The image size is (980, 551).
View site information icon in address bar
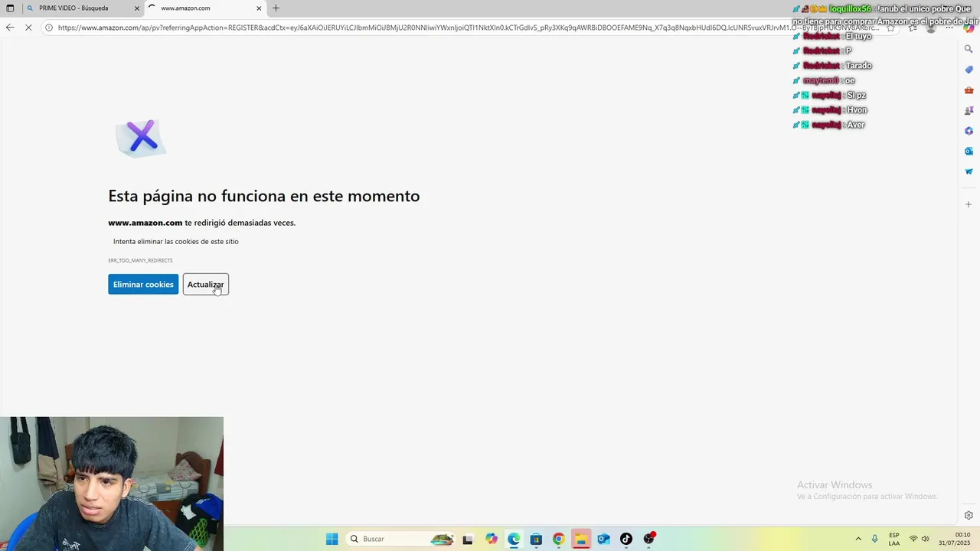pyautogui.click(x=49, y=28)
